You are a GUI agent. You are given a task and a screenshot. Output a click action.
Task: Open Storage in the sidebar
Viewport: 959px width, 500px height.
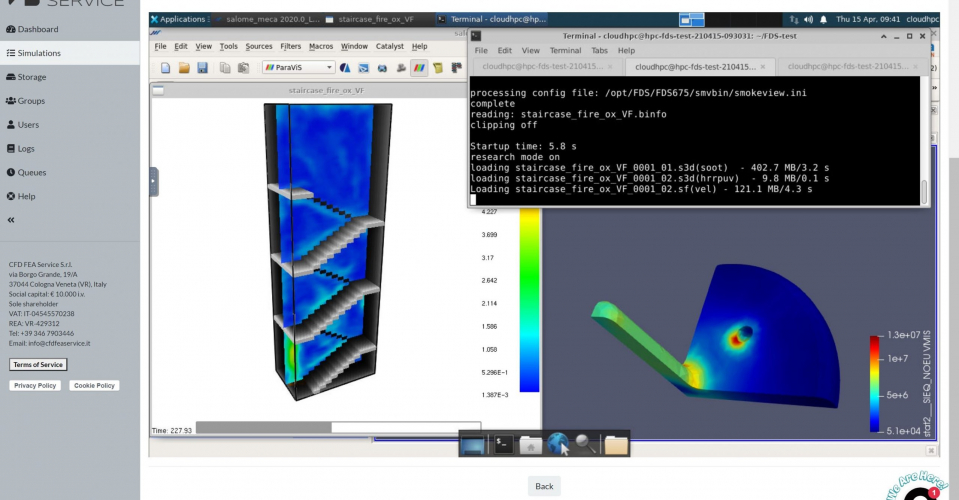pos(26,76)
